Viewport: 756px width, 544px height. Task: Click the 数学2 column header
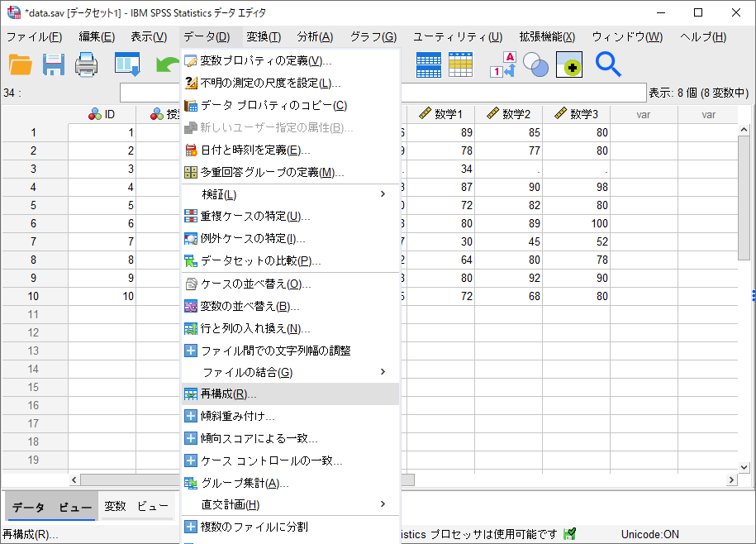coord(509,114)
